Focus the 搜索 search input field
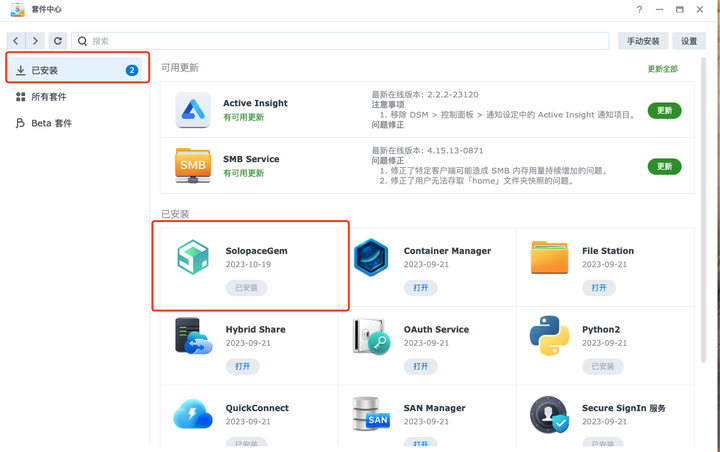Screen dimensions: 720x452 click(x=340, y=41)
